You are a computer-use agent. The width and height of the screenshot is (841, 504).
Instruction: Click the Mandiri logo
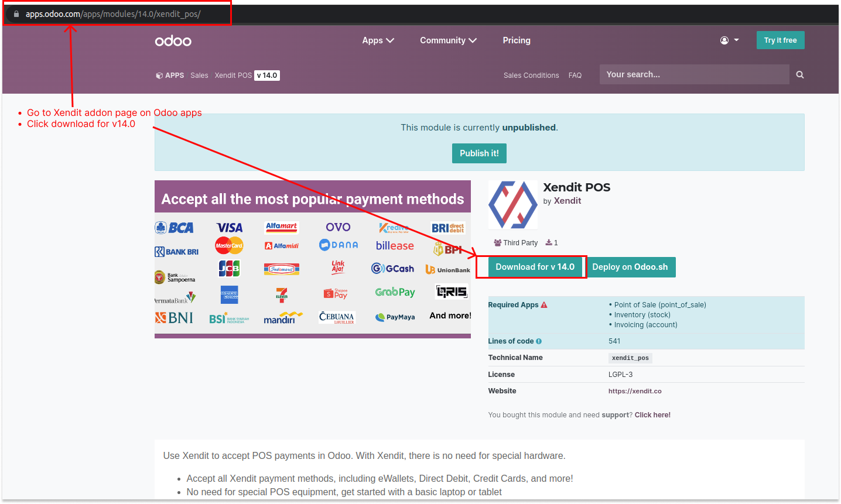[x=283, y=318]
